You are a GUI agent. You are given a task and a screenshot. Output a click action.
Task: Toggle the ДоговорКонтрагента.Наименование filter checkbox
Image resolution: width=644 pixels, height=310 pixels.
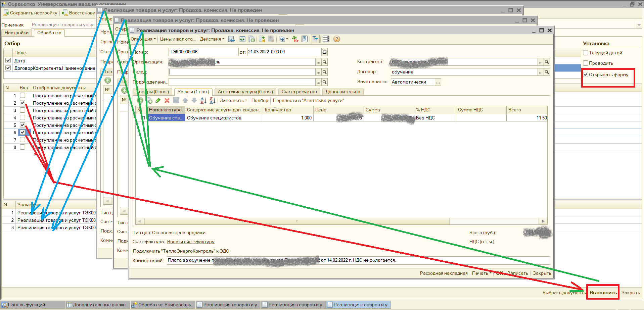8,68
